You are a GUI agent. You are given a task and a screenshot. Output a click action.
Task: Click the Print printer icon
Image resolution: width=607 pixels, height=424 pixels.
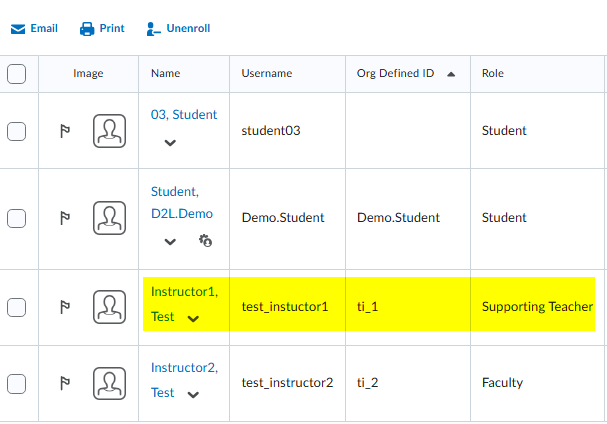tap(87, 29)
